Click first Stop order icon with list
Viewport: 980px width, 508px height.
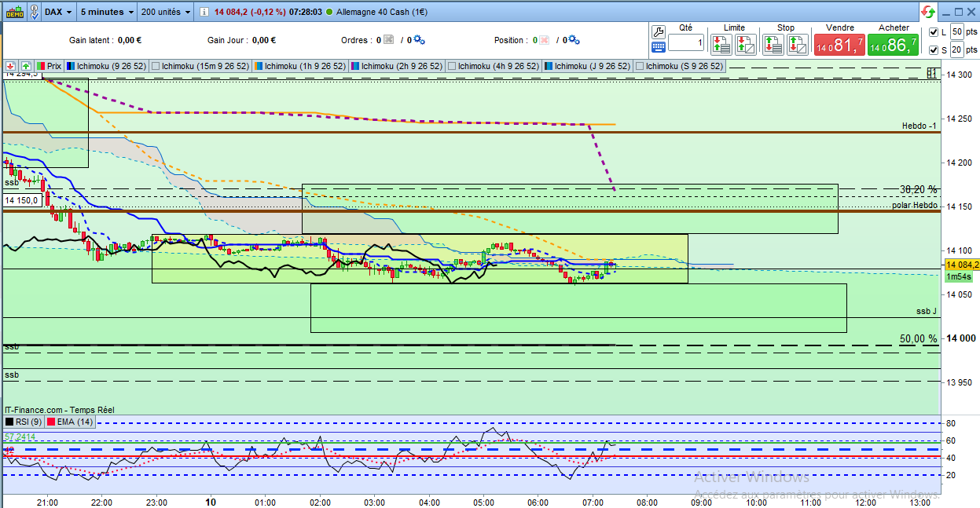773,44
